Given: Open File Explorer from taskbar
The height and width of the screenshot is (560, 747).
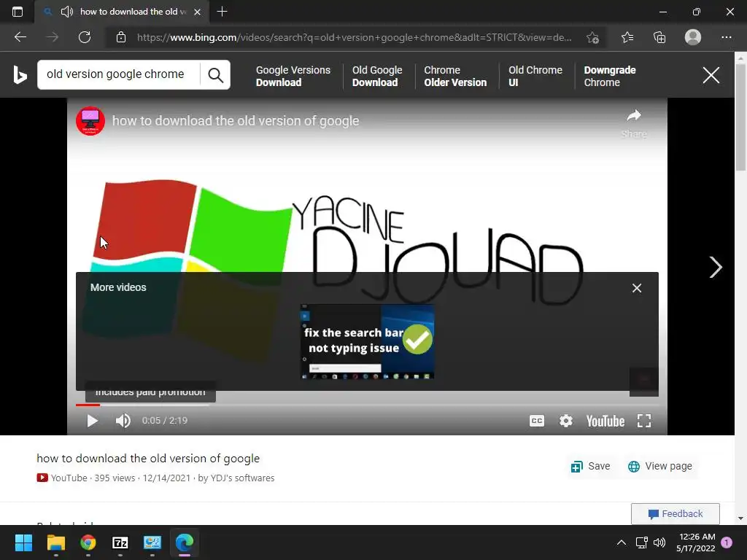Looking at the screenshot, I should click(55, 542).
